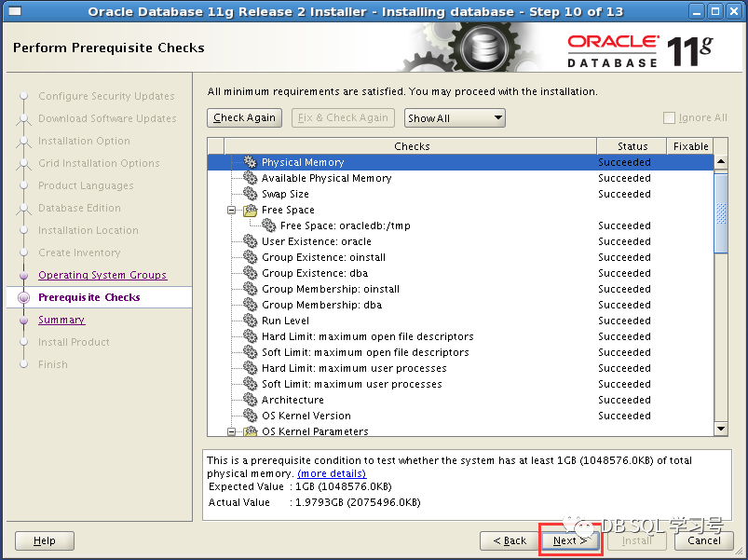This screenshot has height=560, width=748.
Task: Click Succeeded status for Physical Memory
Action: 624,162
